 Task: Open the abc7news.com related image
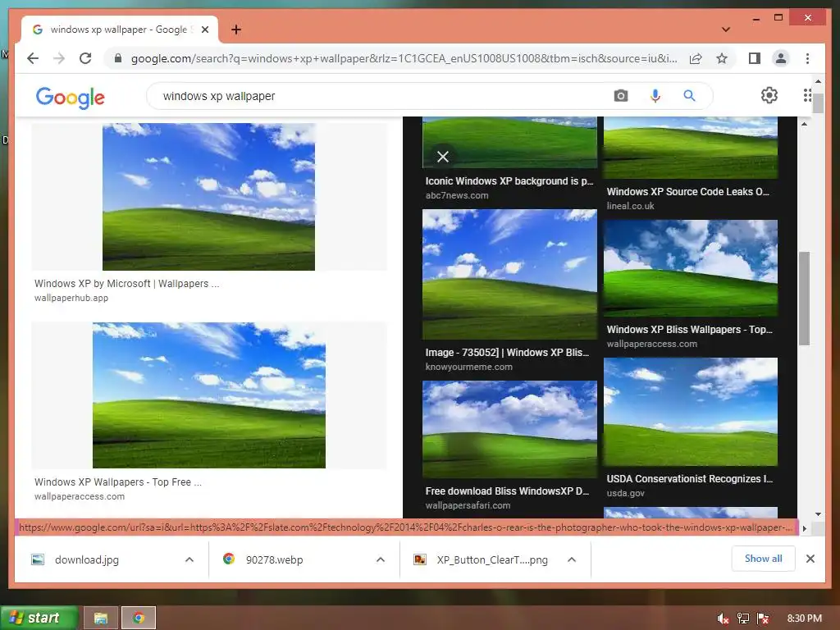[509, 143]
